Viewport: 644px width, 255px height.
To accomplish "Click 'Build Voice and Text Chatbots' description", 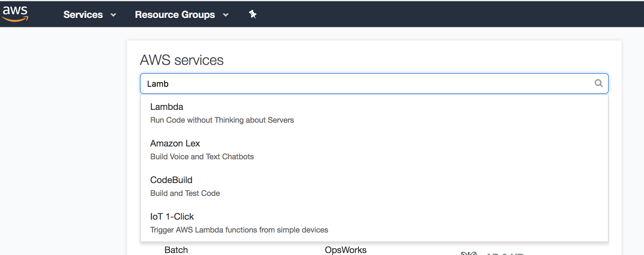I will click(202, 157).
